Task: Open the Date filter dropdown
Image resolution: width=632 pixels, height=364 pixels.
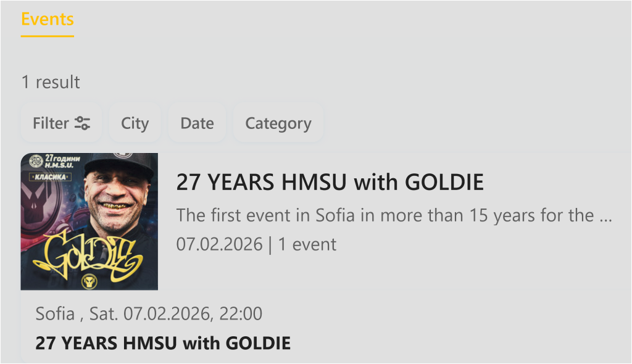Action: click(197, 123)
